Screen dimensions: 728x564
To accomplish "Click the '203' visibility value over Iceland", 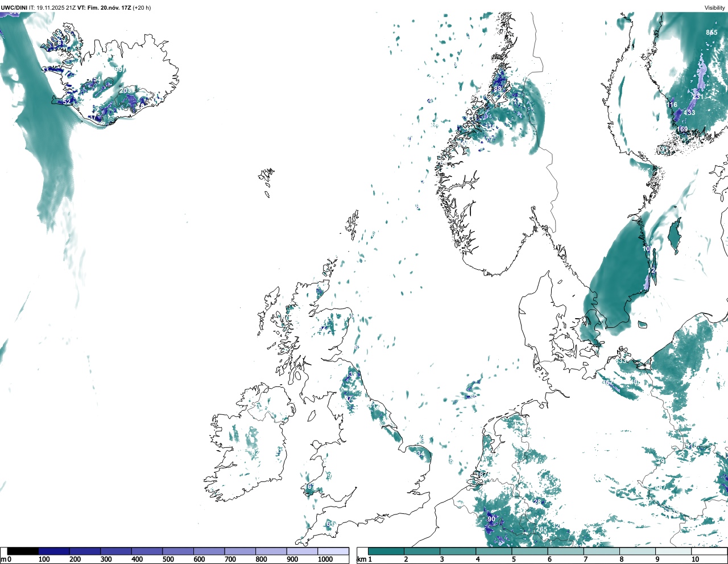I will pyautogui.click(x=125, y=90).
